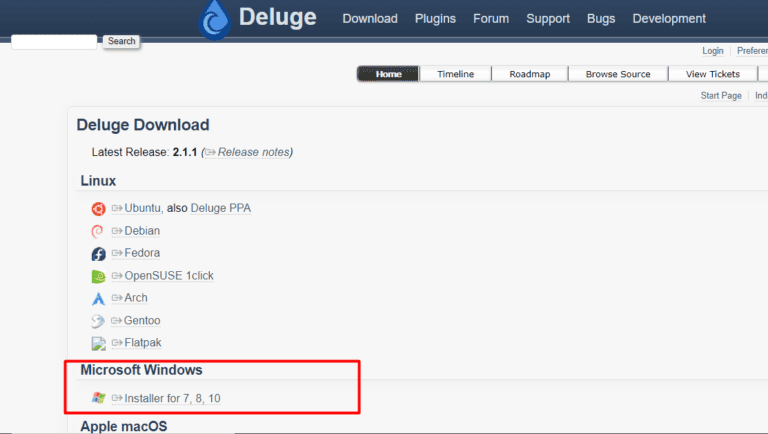This screenshot has height=434, width=768.
Task: Click the Flatpak package icon
Action: click(98, 343)
